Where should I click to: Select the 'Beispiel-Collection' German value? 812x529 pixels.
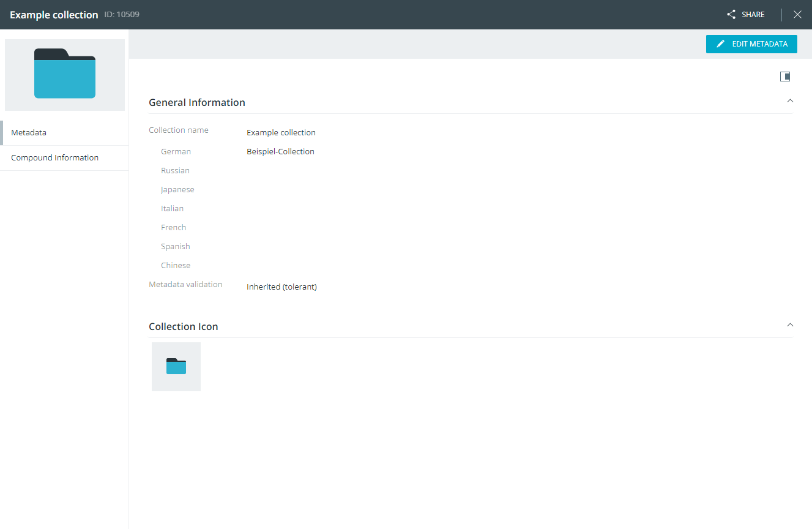click(x=280, y=152)
